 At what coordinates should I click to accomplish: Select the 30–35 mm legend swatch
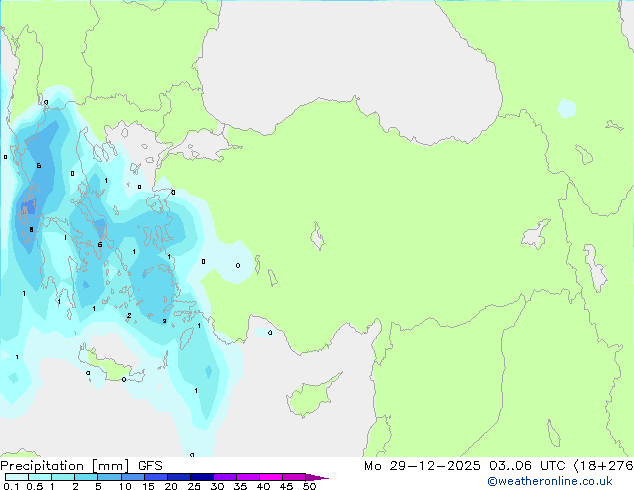224,477
